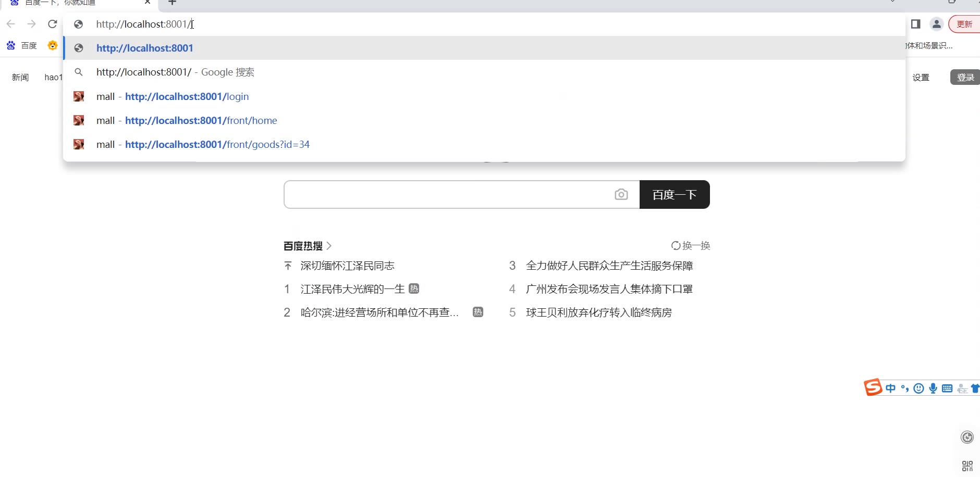Click the magnifier icon beside Google 搜索 suggestion
The height and width of the screenshot is (477, 980).
point(79,72)
